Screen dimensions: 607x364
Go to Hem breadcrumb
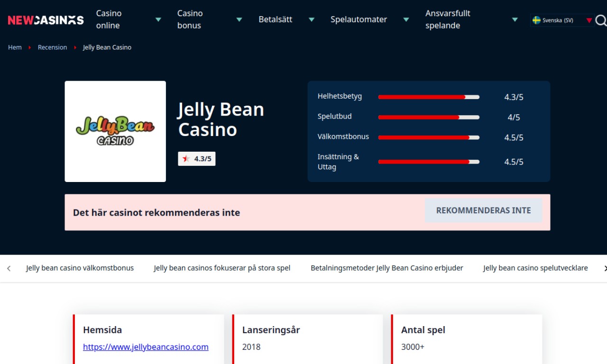pos(15,47)
